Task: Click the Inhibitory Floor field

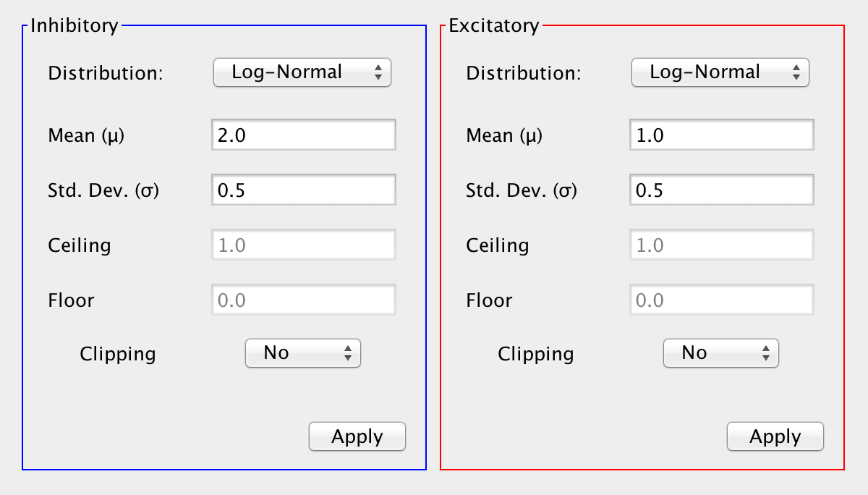Action: 304,300
